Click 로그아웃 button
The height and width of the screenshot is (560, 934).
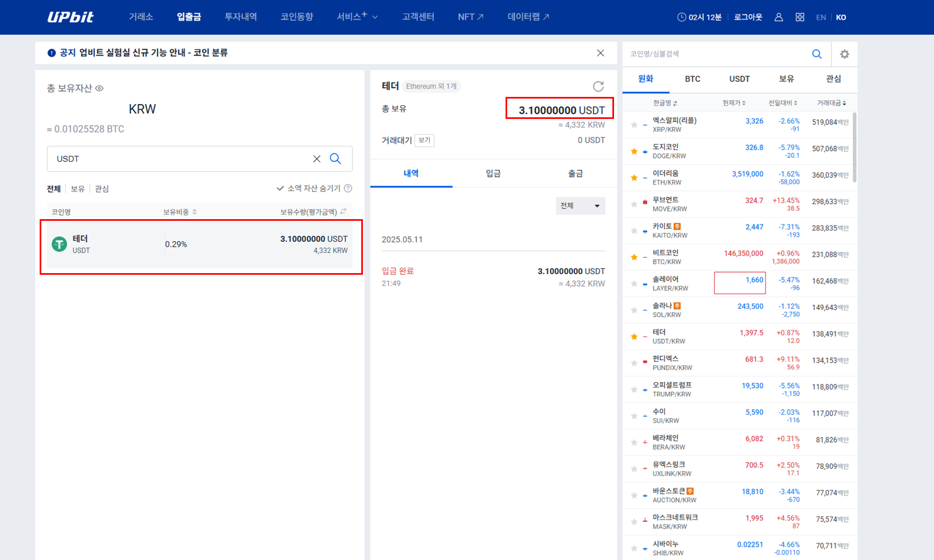click(748, 17)
